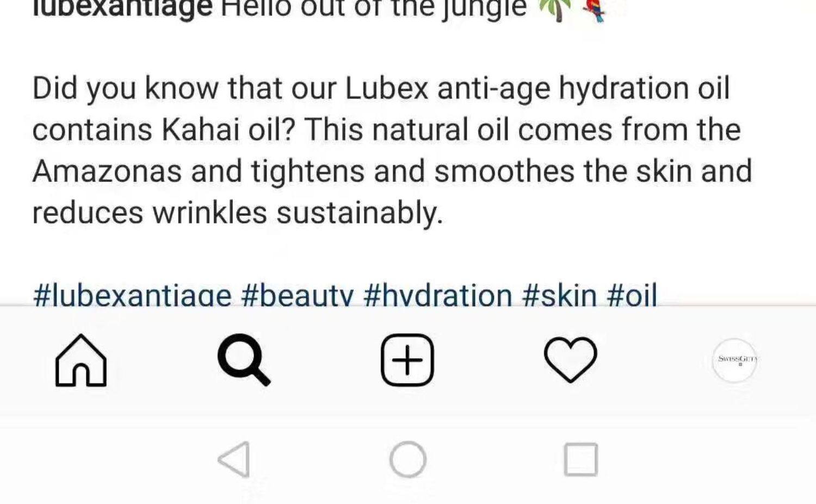The height and width of the screenshot is (504, 816).
Task: Tap the parrot emoji in caption
Action: click(x=594, y=9)
